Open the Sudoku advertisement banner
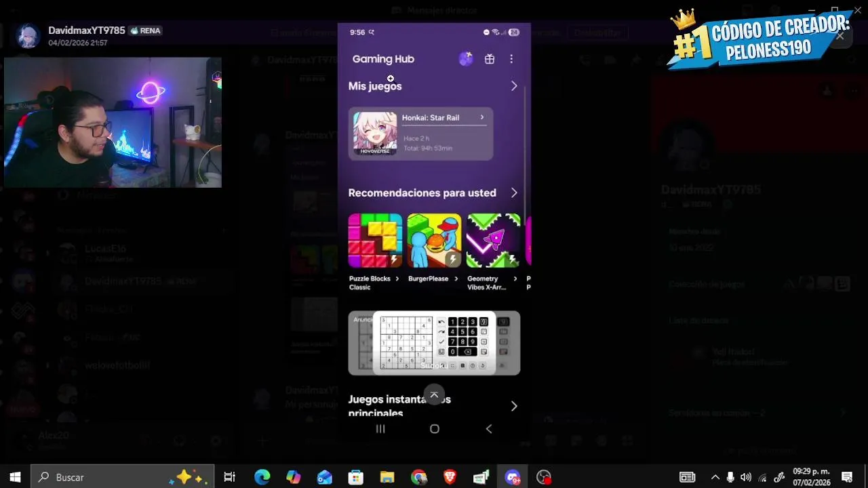Screen dimensions: 868x488 click(434, 343)
